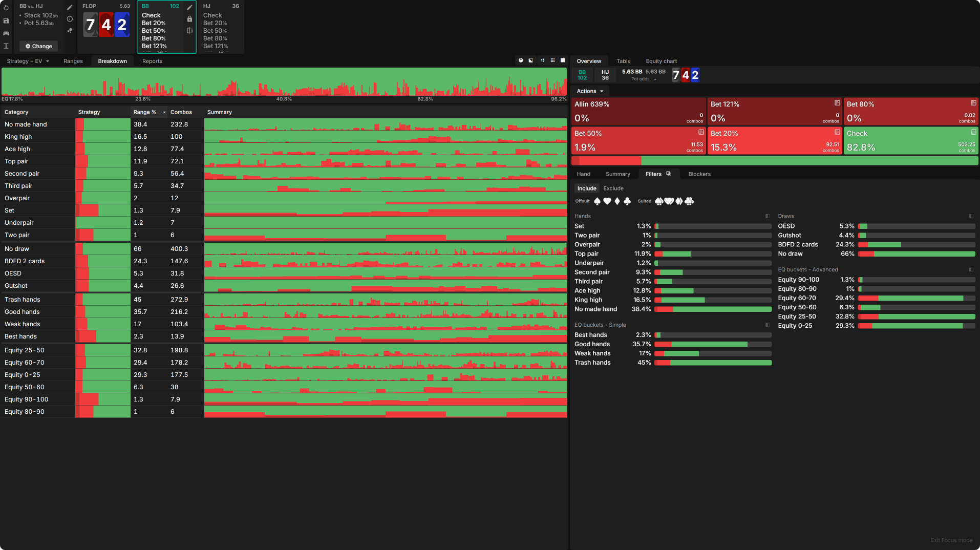Select the Overpair row in breakdown table

[284, 198]
